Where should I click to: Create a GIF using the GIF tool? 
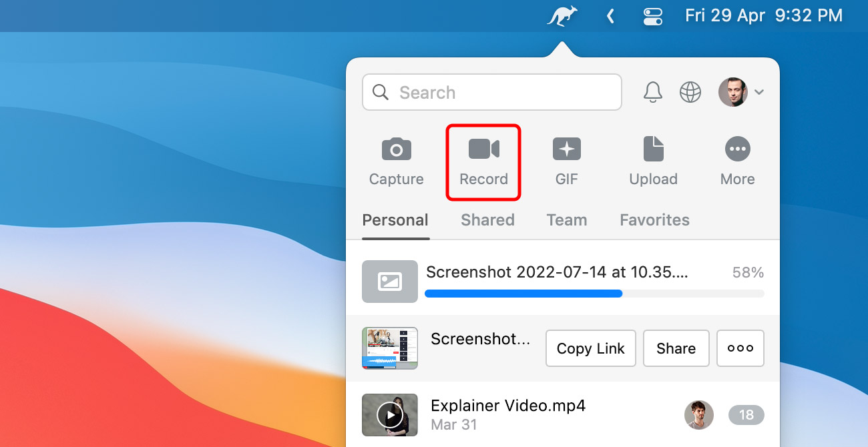(x=566, y=160)
